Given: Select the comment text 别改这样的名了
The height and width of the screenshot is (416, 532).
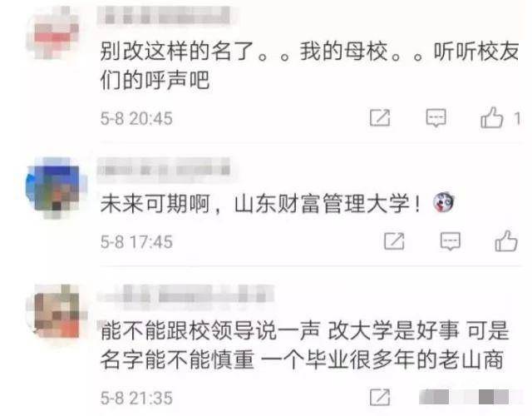Looking at the screenshot, I should point(177,52).
